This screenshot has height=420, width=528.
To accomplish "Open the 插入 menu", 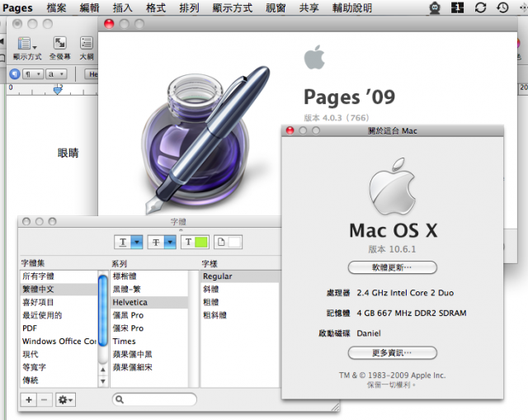I will [x=123, y=7].
